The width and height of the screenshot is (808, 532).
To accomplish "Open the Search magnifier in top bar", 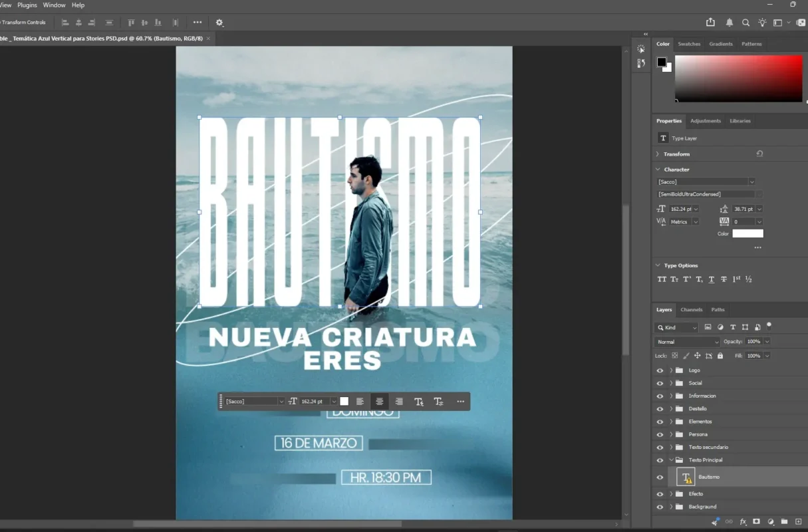I will 745,23.
